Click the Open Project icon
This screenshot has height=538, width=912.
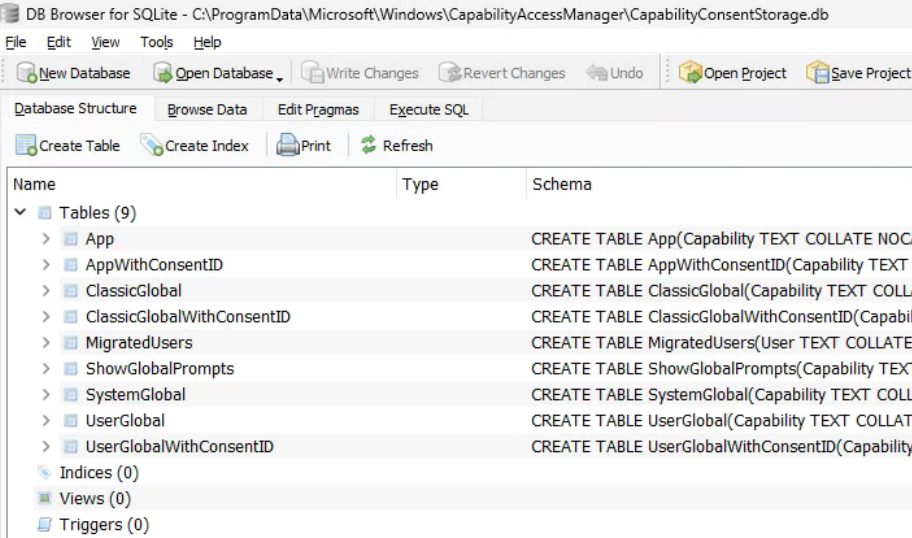(x=690, y=73)
